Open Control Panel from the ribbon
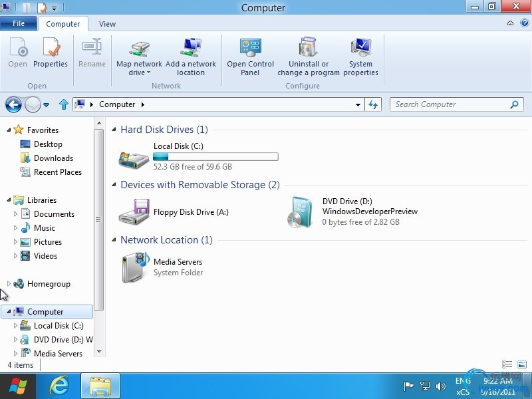 (x=250, y=57)
